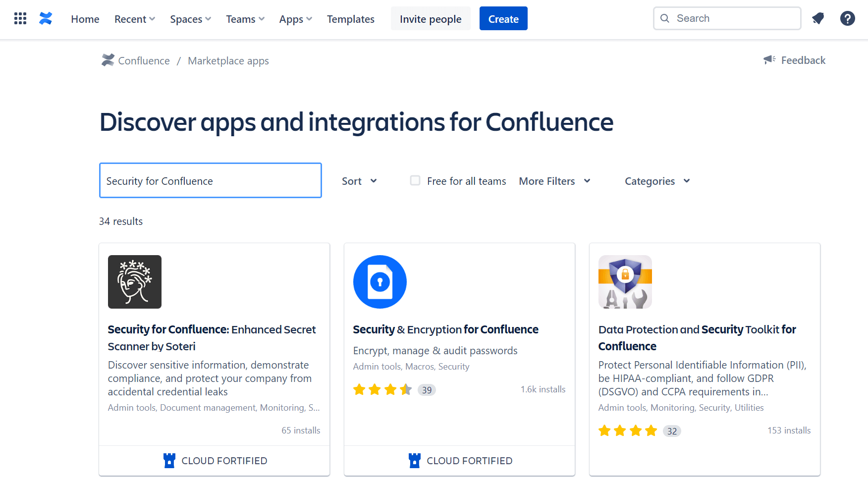
Task: Open the Teams menu dropdown
Action: [245, 19]
